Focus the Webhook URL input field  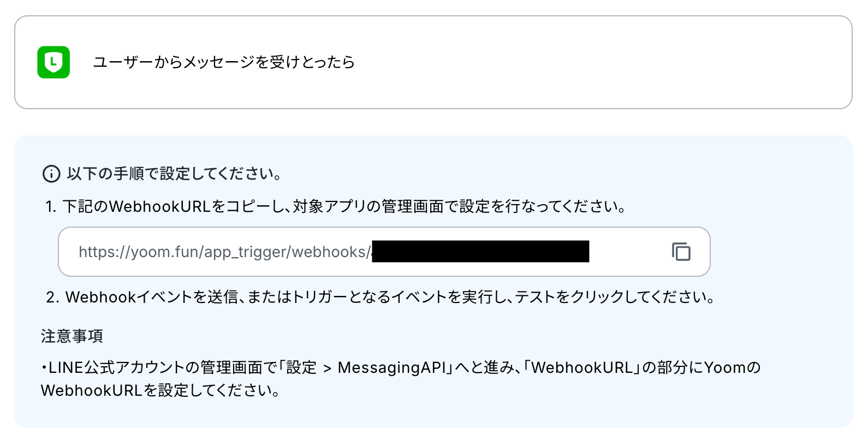point(384,252)
